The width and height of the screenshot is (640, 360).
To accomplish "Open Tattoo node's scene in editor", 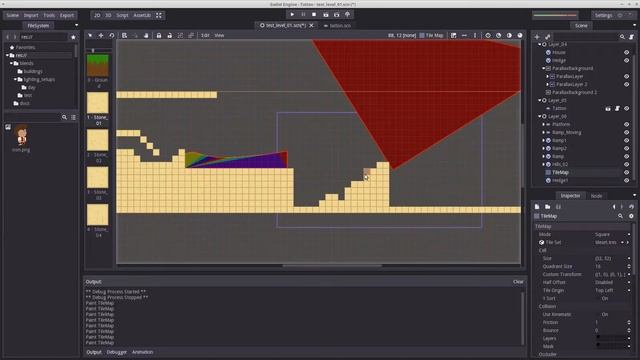I will (608, 108).
